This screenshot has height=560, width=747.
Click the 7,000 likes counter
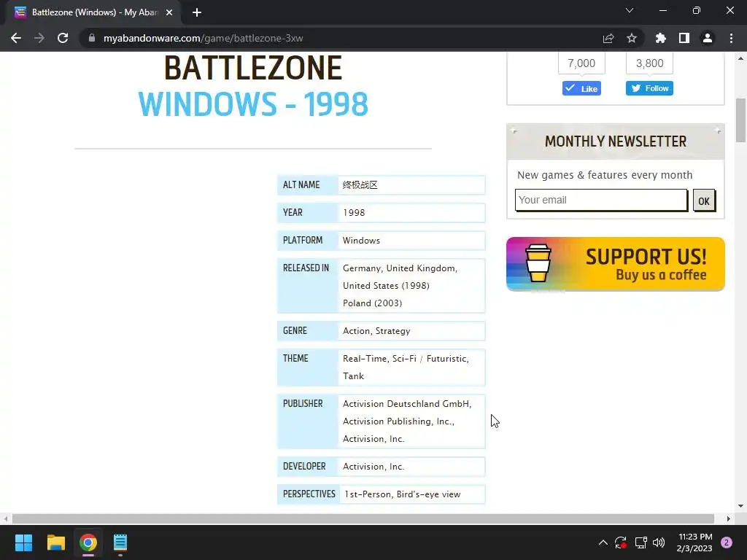click(581, 63)
